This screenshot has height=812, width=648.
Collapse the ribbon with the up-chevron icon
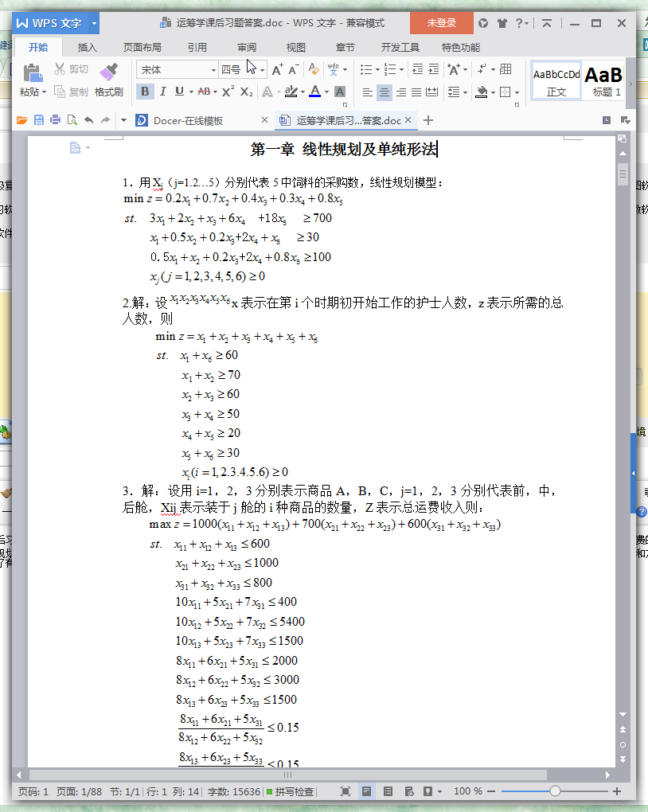pos(546,23)
